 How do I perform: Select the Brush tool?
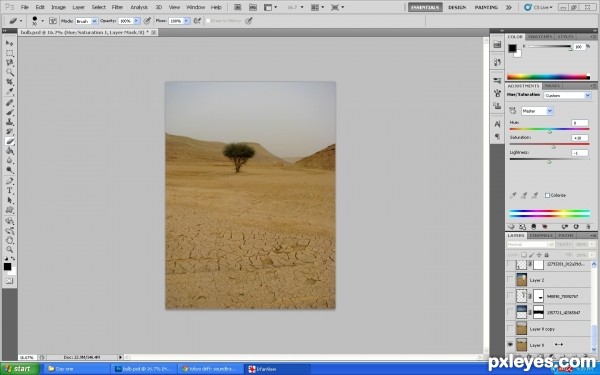pos(10,112)
